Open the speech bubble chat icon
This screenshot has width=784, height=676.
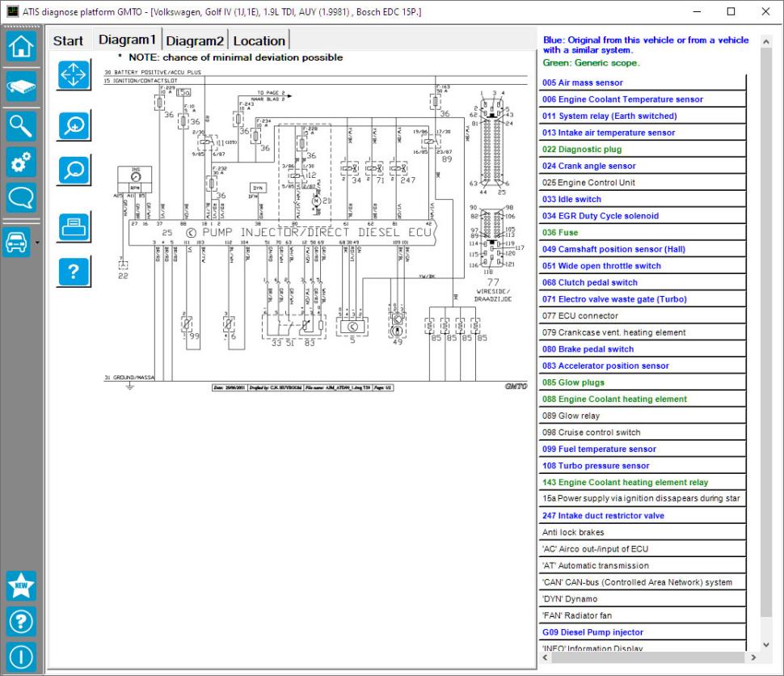point(21,198)
